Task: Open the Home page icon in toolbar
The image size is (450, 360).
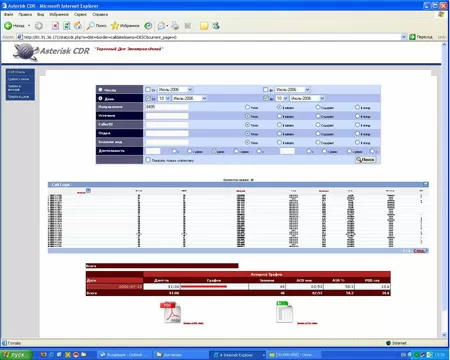Action: (78, 26)
